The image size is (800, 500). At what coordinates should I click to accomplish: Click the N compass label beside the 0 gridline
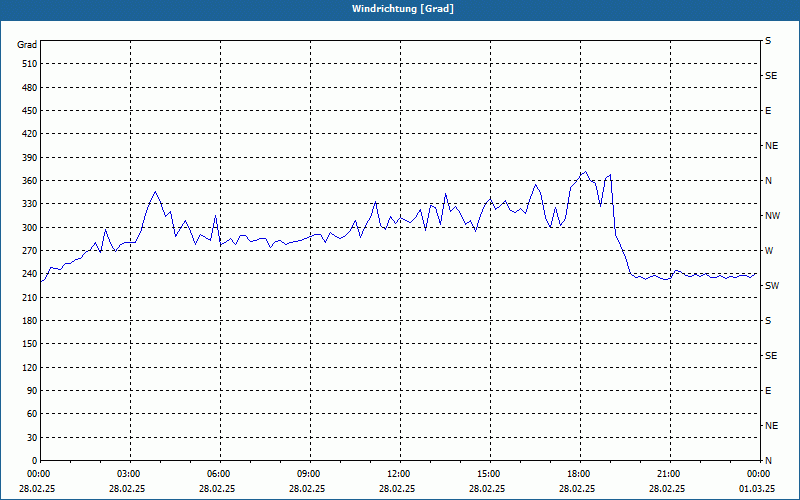click(x=768, y=461)
